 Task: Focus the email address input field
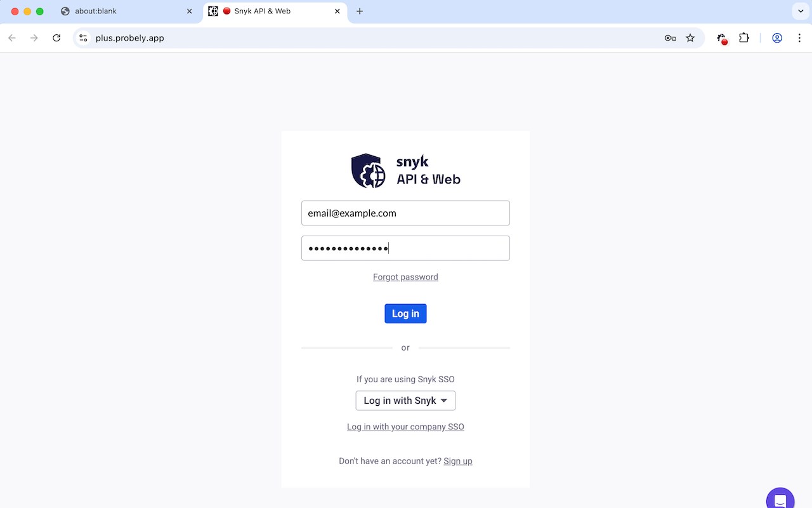[x=405, y=213]
